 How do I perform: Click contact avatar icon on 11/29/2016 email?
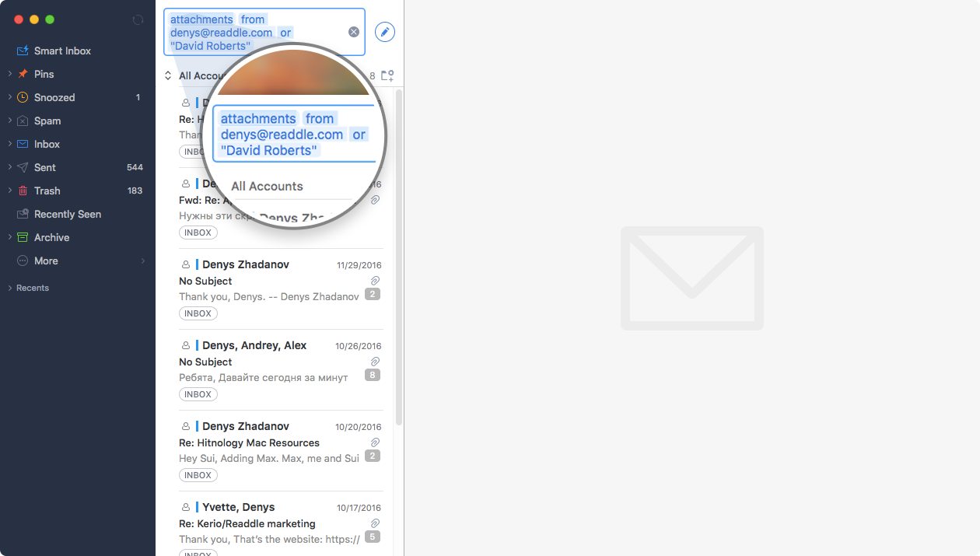click(186, 264)
